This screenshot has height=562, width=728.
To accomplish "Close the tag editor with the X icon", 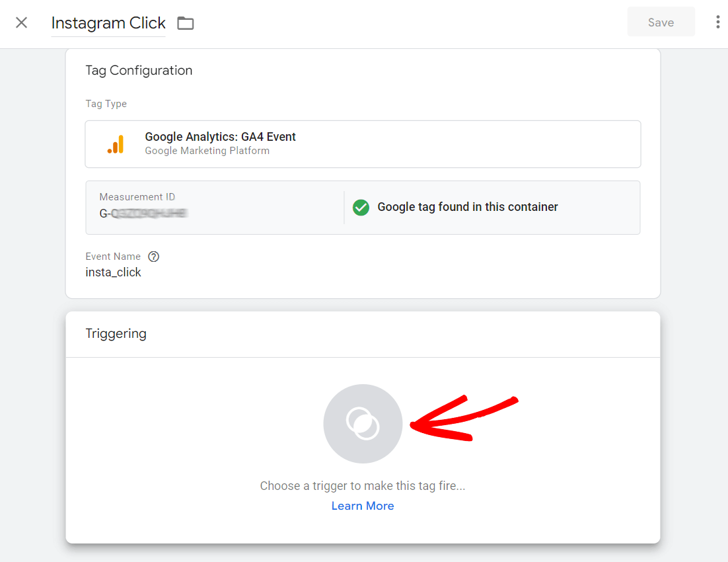I will click(21, 22).
